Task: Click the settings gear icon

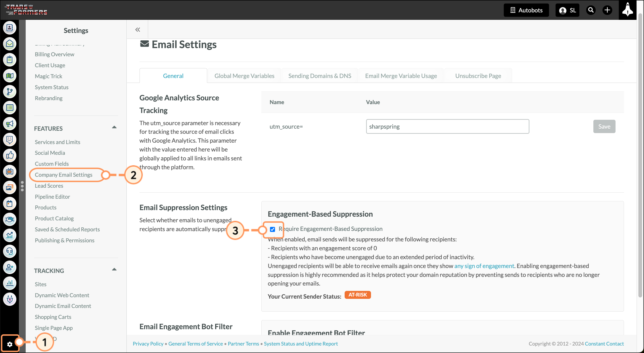Action: point(10,344)
